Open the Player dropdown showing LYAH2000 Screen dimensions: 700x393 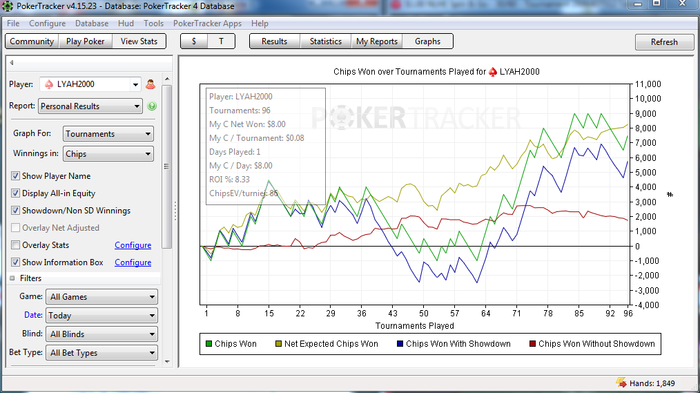point(91,84)
